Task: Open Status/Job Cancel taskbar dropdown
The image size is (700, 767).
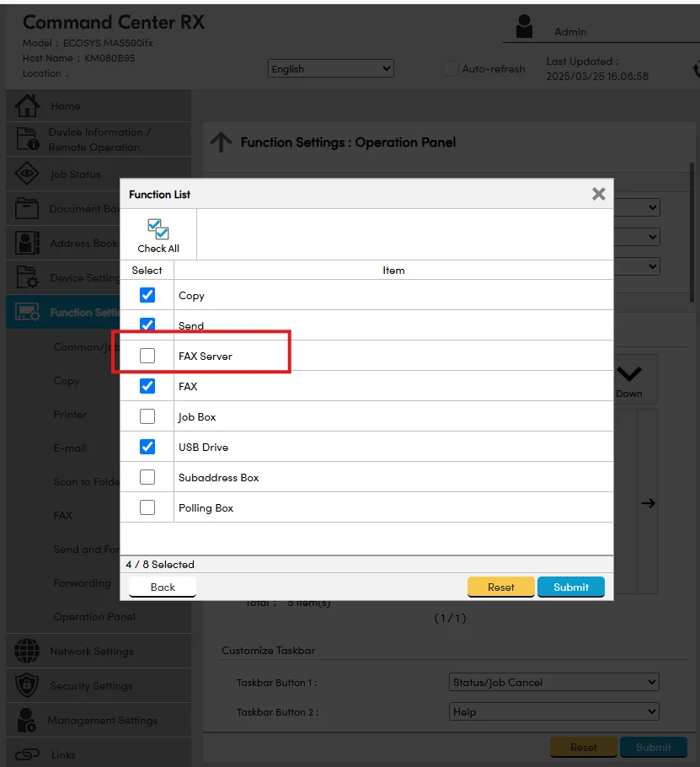Action: (554, 682)
